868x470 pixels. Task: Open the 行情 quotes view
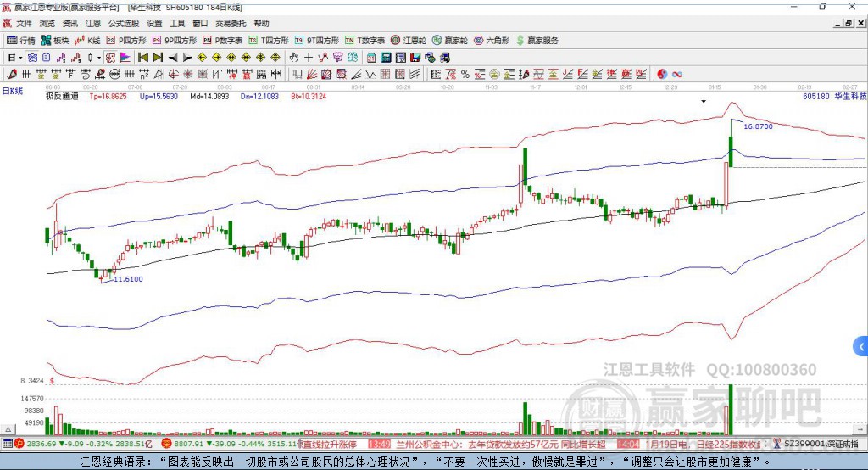click(x=21, y=41)
